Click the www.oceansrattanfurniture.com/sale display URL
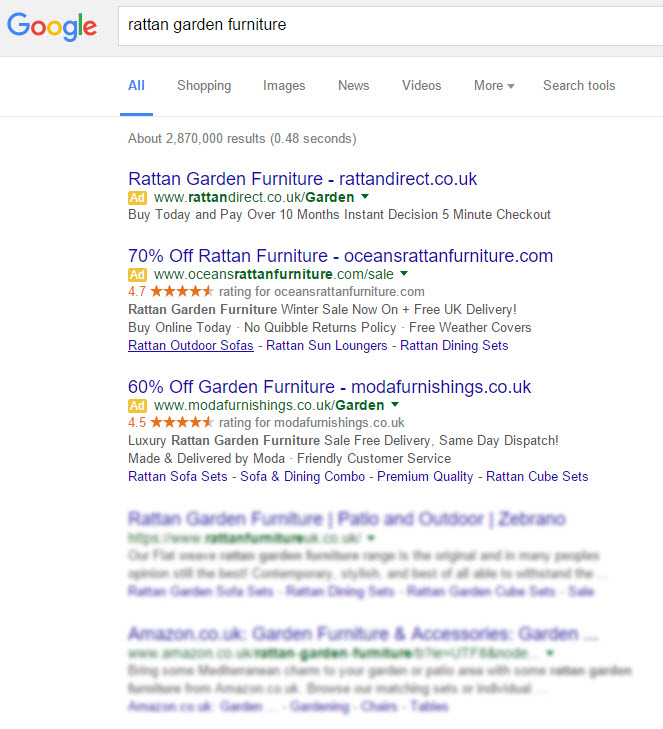 click(274, 274)
